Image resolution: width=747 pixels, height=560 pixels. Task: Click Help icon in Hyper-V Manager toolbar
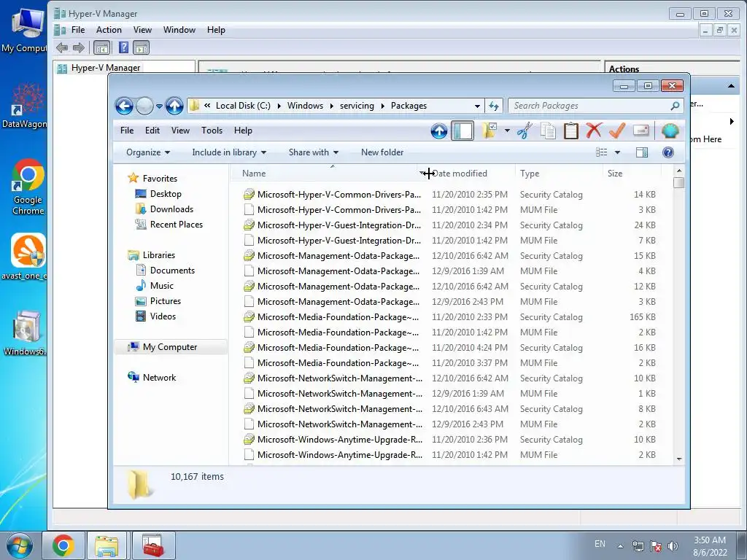coord(123,47)
